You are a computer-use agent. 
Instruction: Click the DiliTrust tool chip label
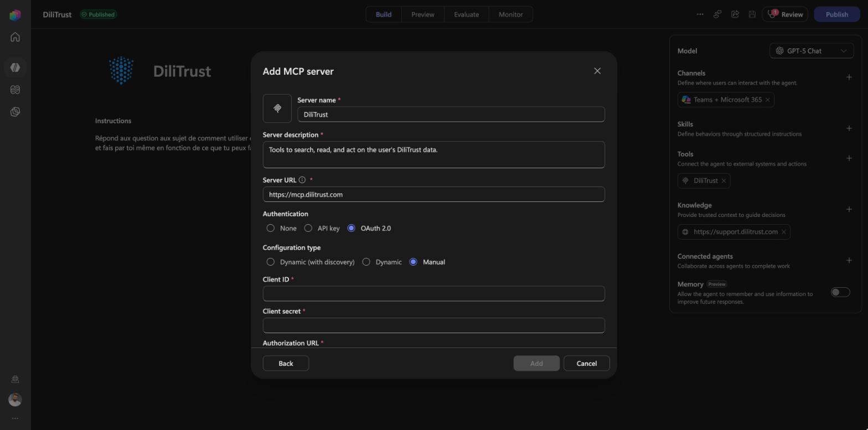tap(706, 181)
